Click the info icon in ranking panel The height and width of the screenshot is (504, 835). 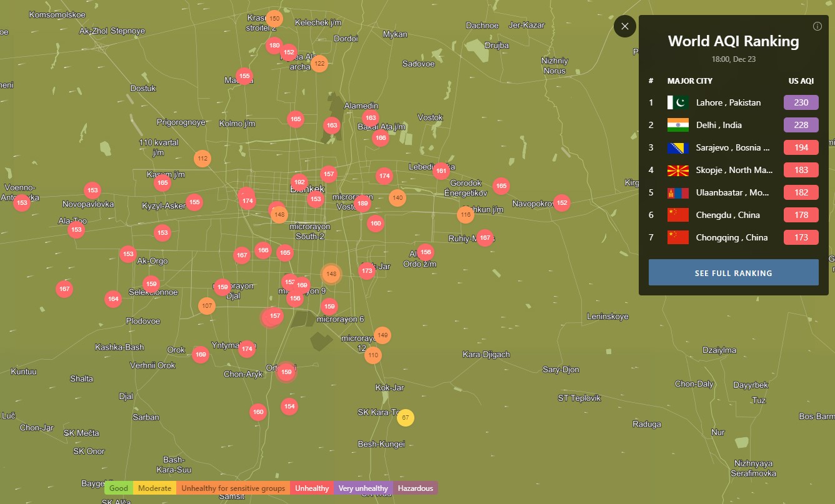(817, 26)
